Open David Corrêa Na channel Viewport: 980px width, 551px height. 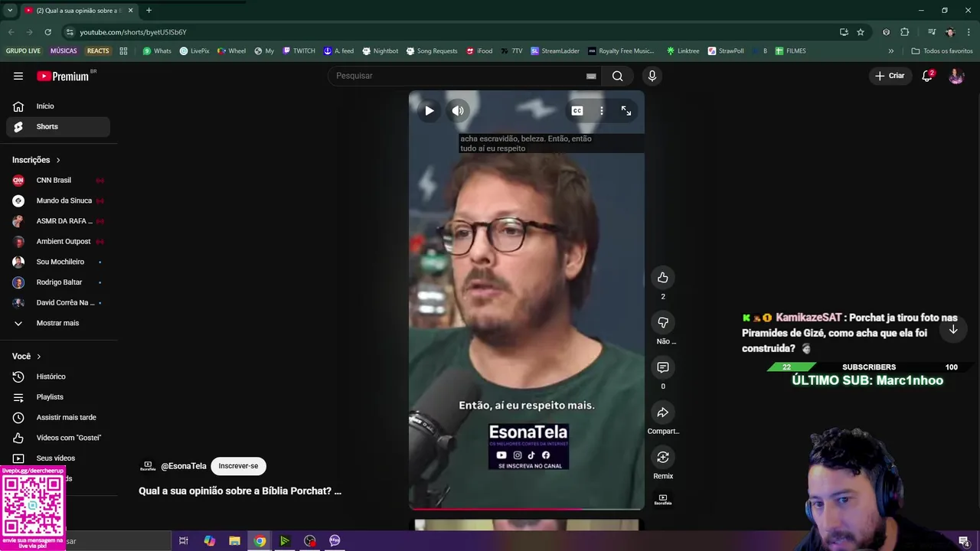click(58, 302)
